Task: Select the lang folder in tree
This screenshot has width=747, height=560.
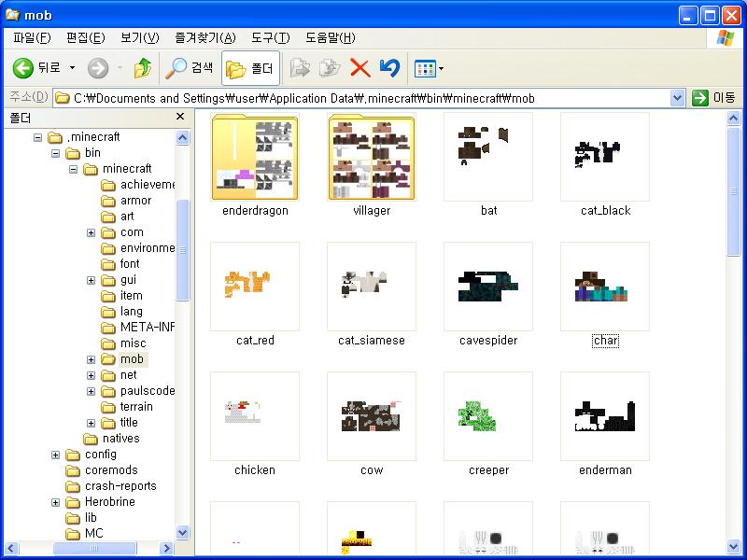Action: click(131, 312)
